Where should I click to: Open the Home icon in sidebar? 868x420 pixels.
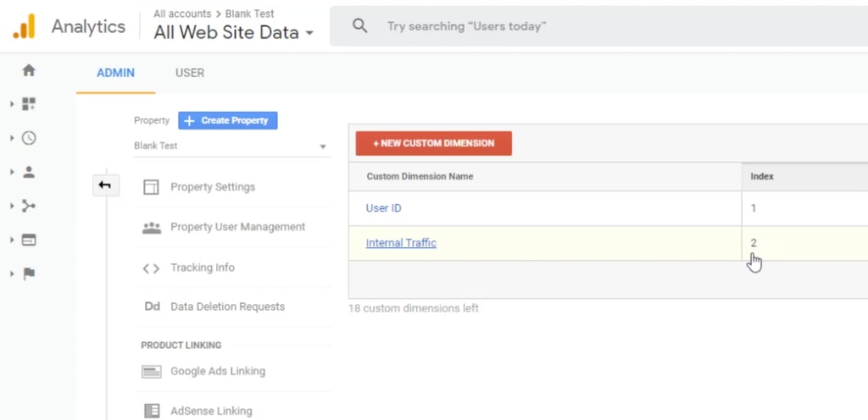(x=29, y=70)
